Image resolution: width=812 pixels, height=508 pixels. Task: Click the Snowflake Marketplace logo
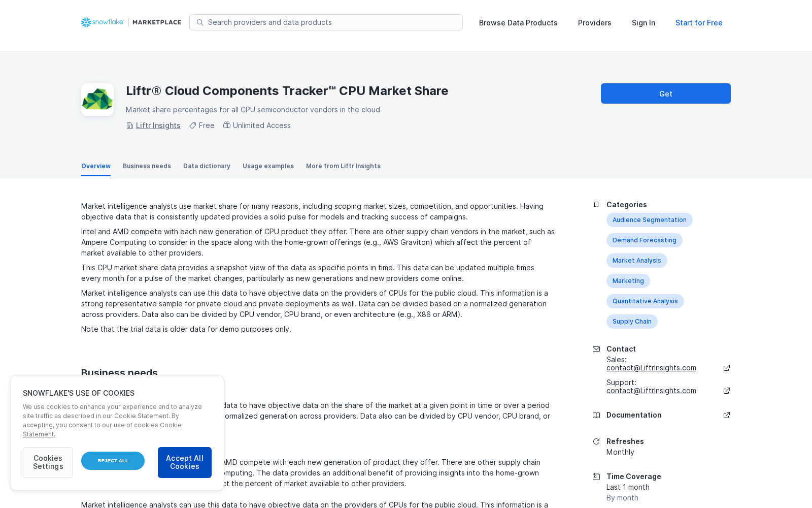tap(131, 22)
